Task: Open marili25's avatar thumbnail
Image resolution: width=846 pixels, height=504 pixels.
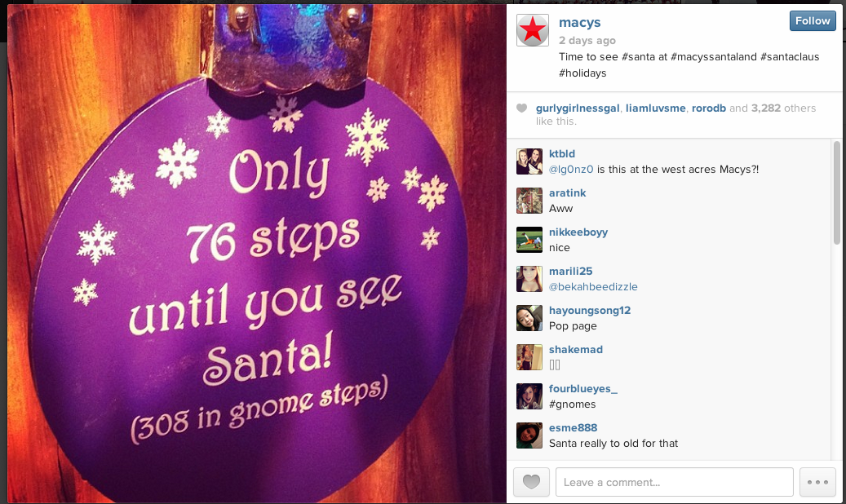Action: pos(529,279)
